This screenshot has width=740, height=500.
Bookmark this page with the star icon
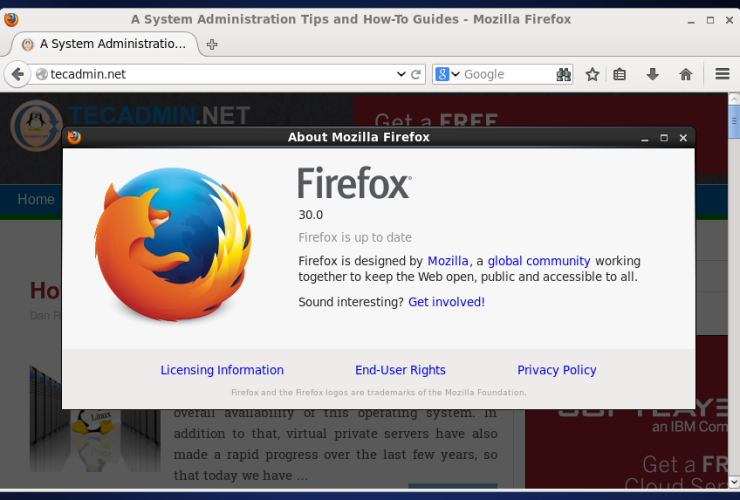point(592,74)
